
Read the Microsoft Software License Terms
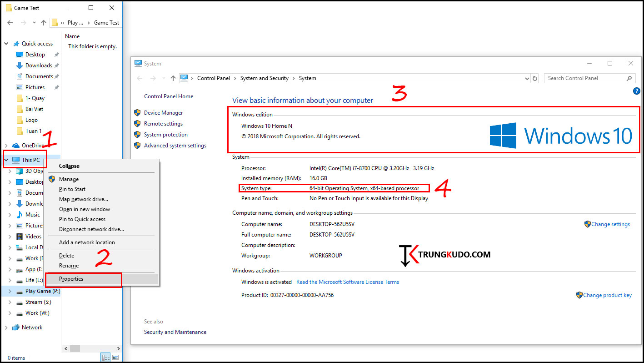348,282
